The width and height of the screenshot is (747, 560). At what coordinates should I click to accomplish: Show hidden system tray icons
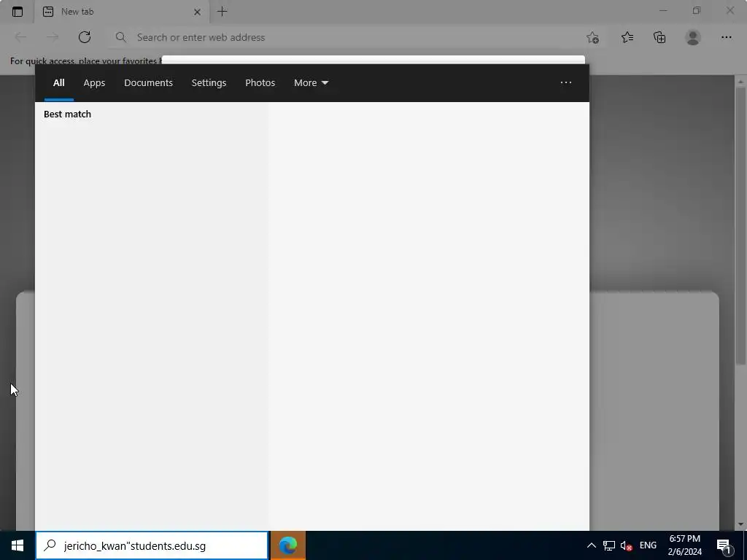pyautogui.click(x=591, y=545)
